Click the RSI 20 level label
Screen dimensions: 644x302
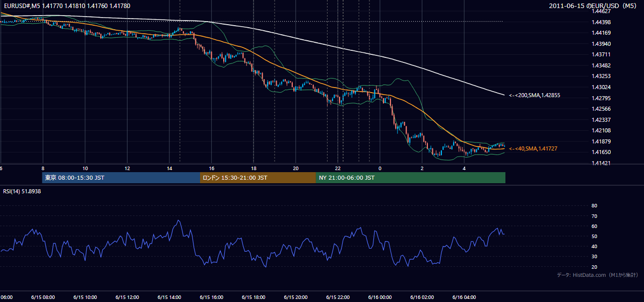[594, 267]
